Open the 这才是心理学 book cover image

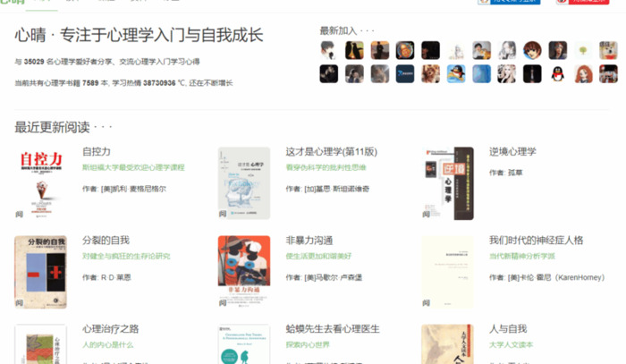point(244,183)
